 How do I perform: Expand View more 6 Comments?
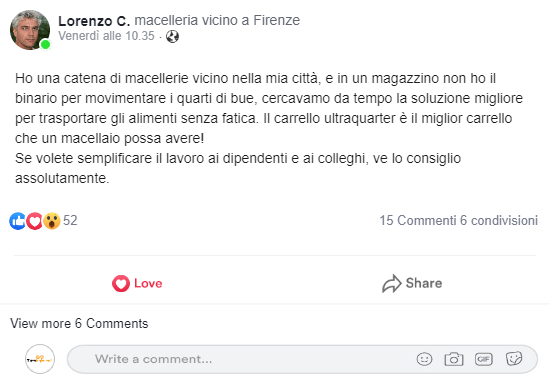pyautogui.click(x=79, y=323)
